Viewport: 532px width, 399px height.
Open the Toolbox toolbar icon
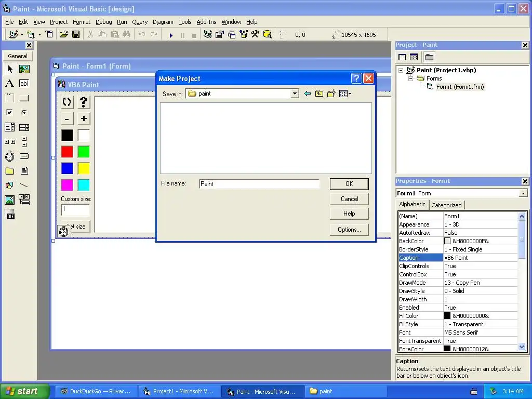(x=256, y=35)
